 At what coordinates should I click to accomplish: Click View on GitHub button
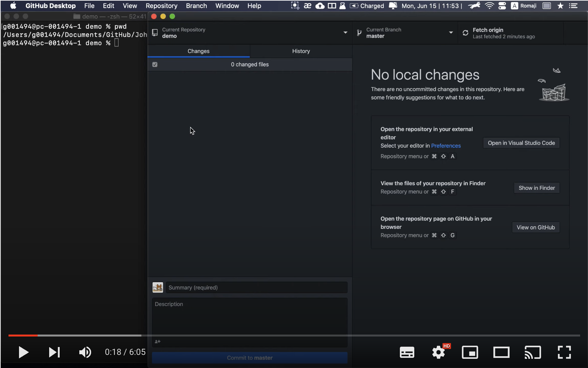[536, 227]
